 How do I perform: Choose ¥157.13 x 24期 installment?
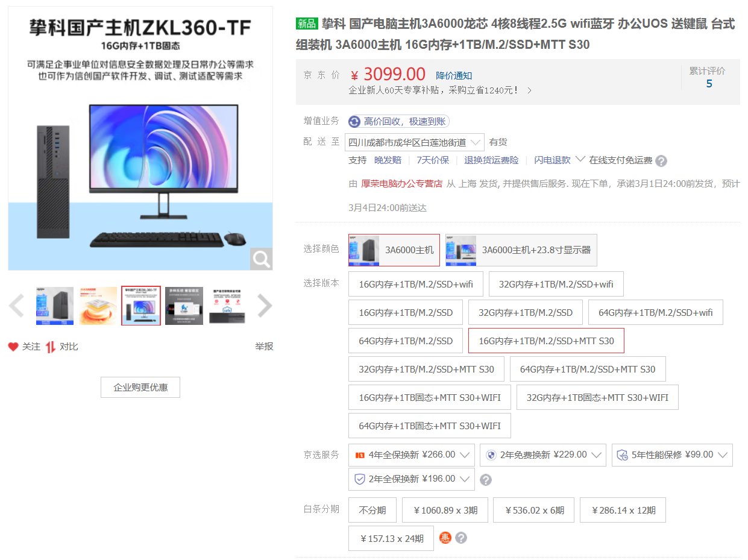pyautogui.click(x=391, y=538)
